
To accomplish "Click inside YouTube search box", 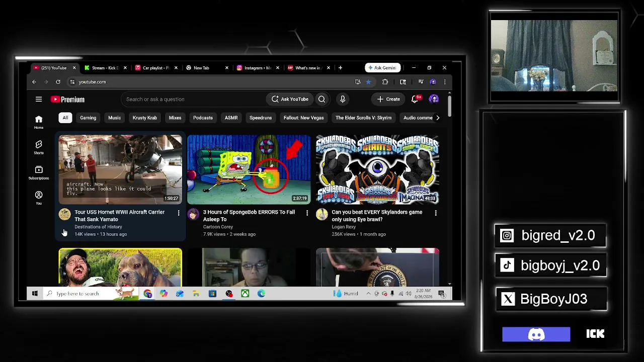I will pyautogui.click(x=194, y=99).
